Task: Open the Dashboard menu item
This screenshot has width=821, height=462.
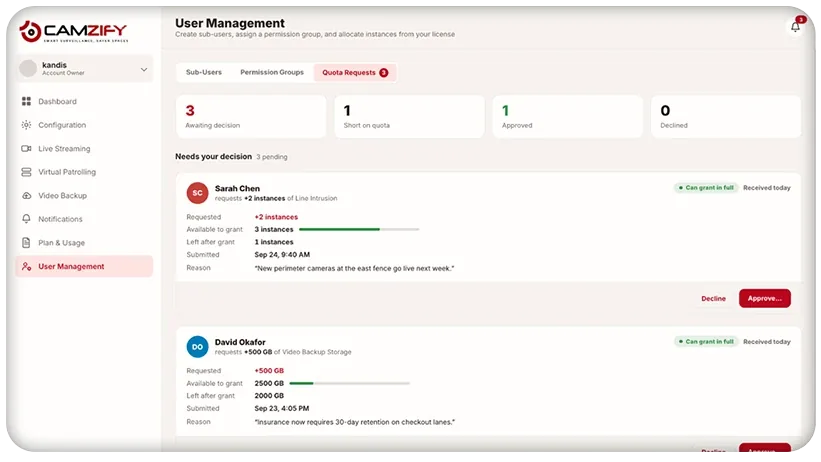Action: [84, 101]
